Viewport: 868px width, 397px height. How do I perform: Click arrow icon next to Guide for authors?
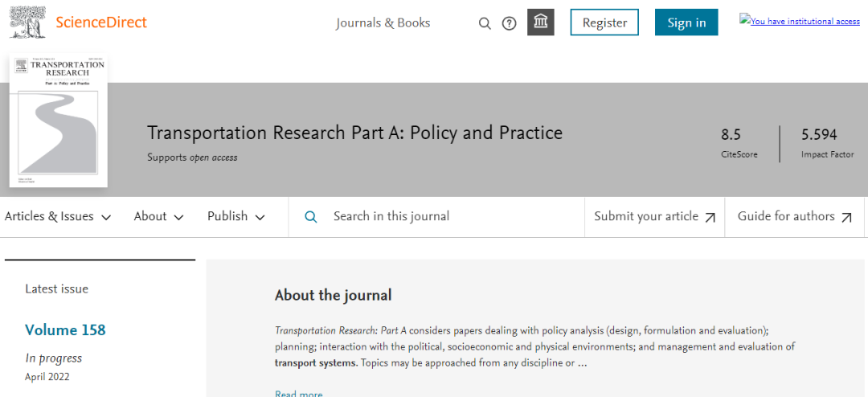(847, 217)
